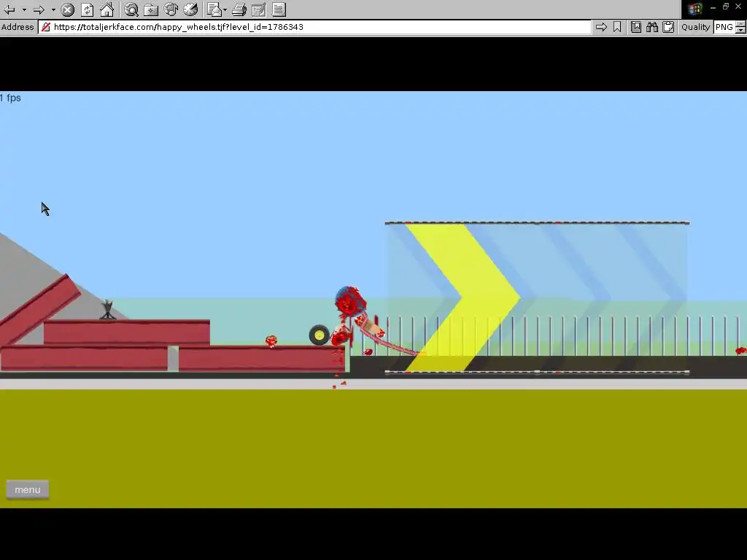Click the yellow speed boost arrow

pyautogui.click(x=465, y=298)
